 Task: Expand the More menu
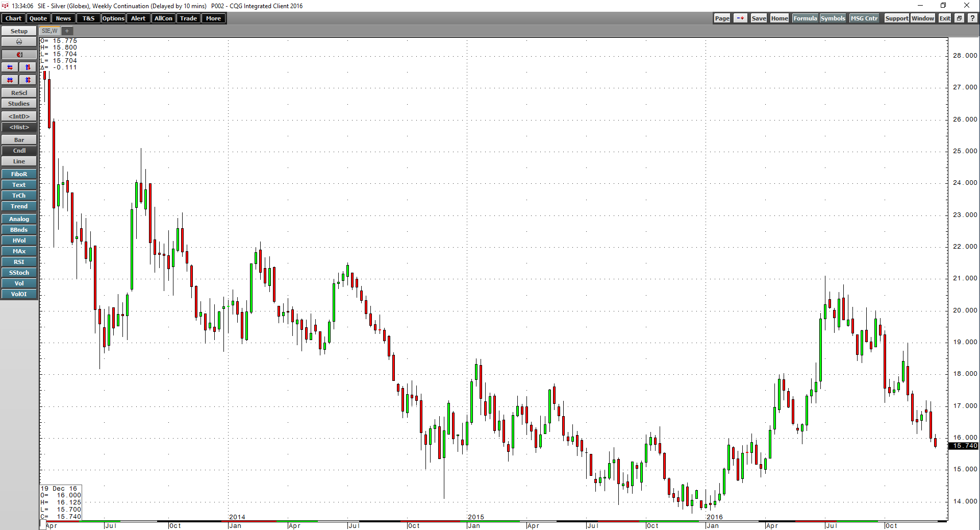[213, 18]
